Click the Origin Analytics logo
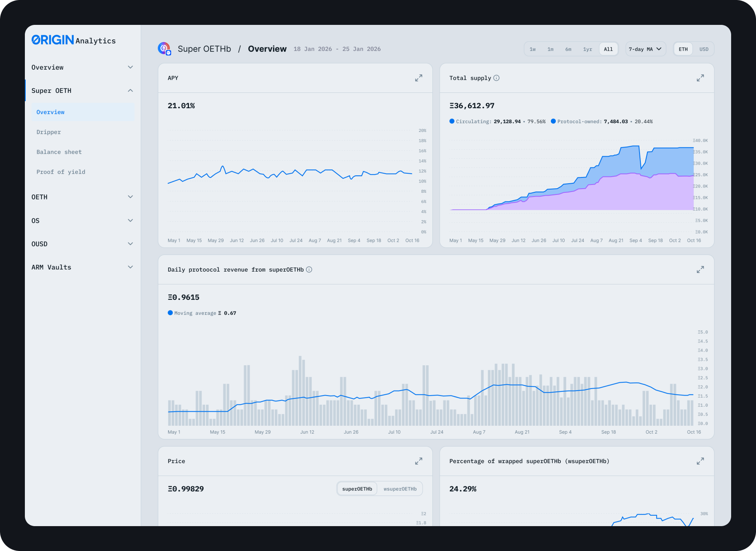This screenshot has width=756, height=551. [73, 40]
